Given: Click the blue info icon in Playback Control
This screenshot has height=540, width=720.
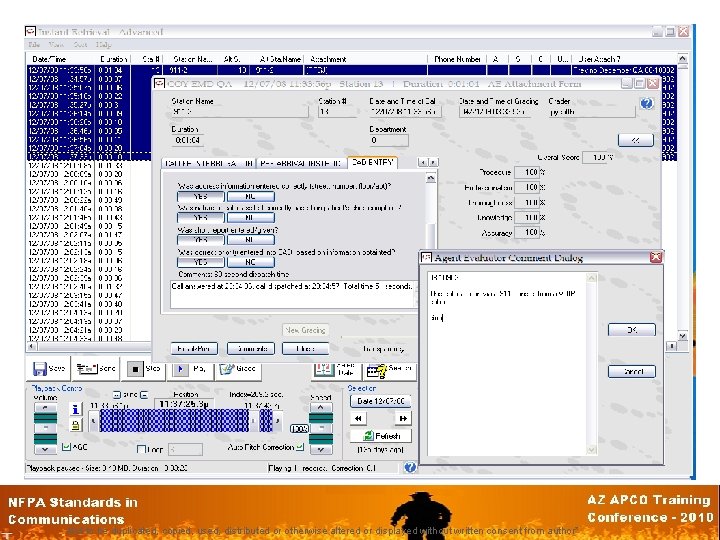Looking at the screenshot, I should (76, 409).
